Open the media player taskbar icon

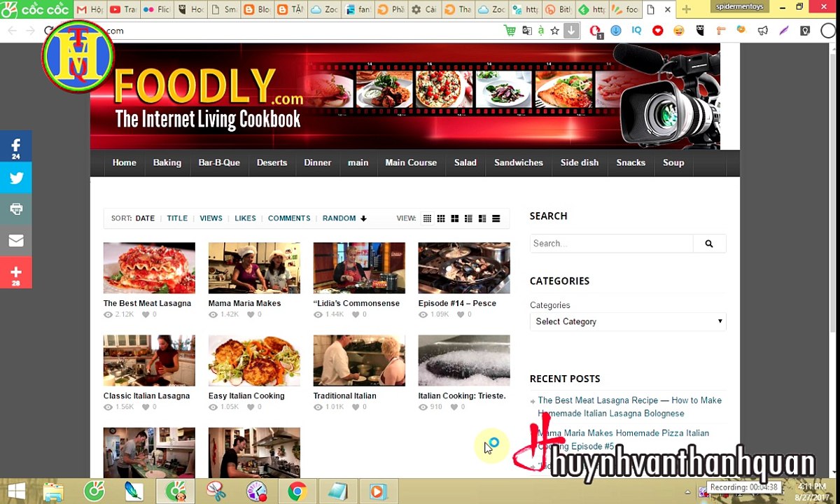[378, 491]
